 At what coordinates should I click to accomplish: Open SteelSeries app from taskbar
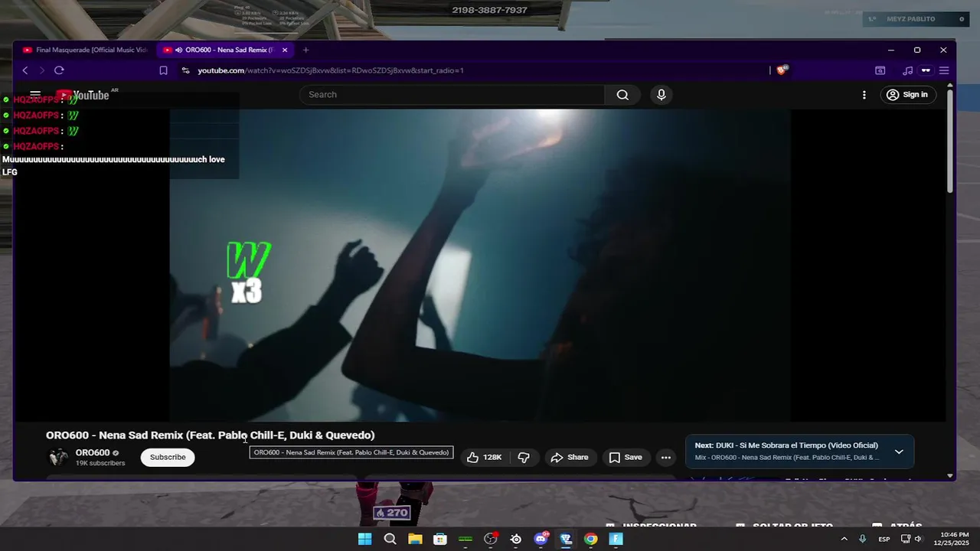(516, 539)
